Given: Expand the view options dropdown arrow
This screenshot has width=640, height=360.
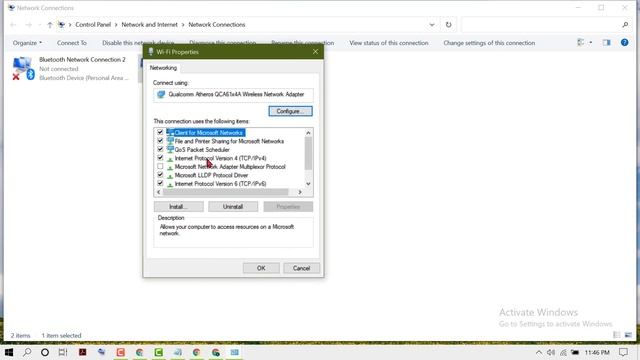Looking at the screenshot, I should tap(591, 42).
